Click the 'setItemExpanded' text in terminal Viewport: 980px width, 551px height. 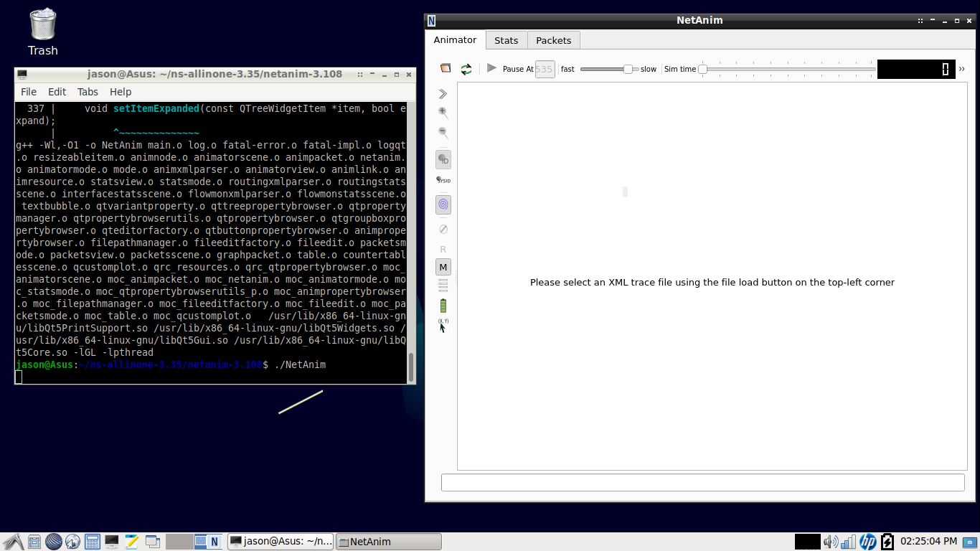156,108
